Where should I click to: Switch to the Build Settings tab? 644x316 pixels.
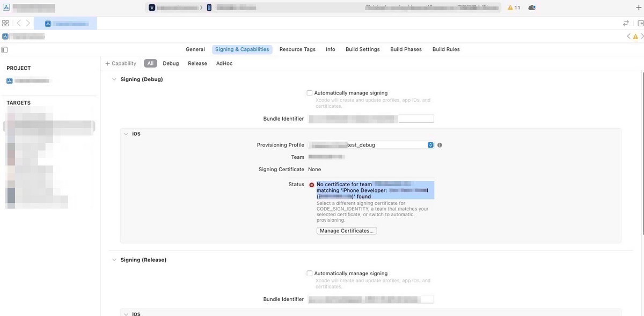pyautogui.click(x=362, y=49)
